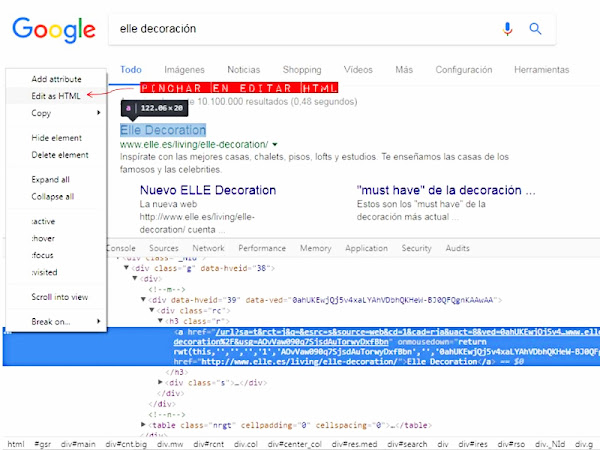Switch to DevTools Sources tab

[164, 248]
